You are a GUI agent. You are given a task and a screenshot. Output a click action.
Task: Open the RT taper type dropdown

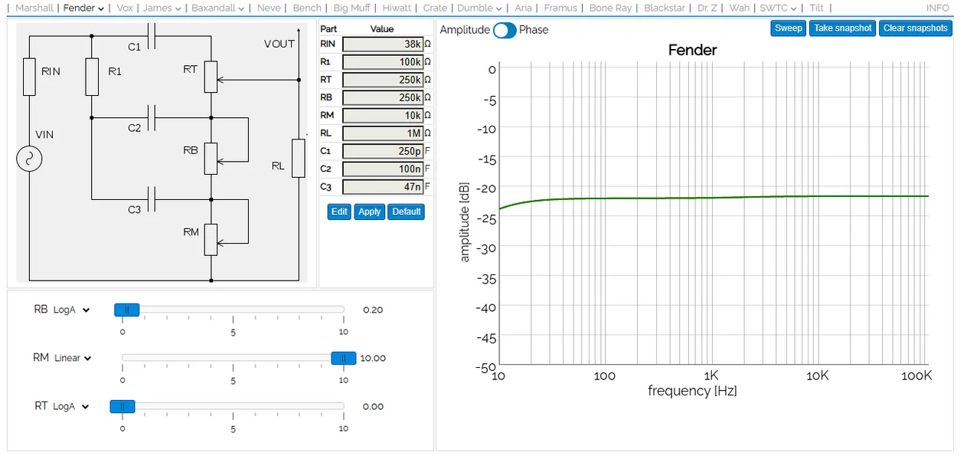coord(71,406)
